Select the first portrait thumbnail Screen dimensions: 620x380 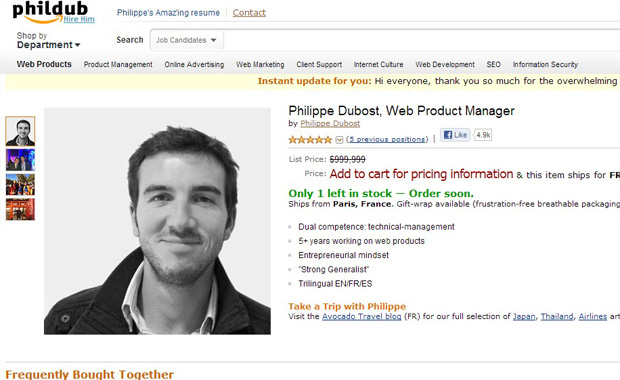pyautogui.click(x=20, y=131)
